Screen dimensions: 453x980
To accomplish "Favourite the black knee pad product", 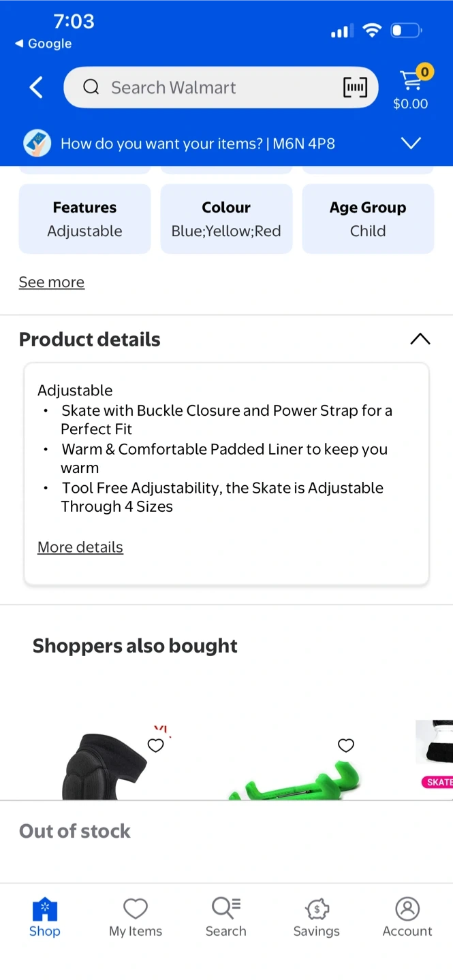I will coord(156,745).
